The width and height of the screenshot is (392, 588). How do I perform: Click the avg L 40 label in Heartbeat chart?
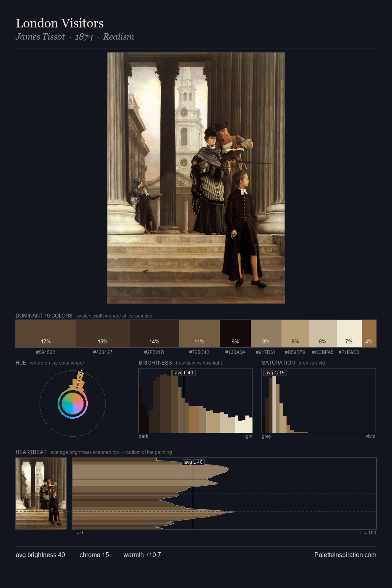click(193, 462)
